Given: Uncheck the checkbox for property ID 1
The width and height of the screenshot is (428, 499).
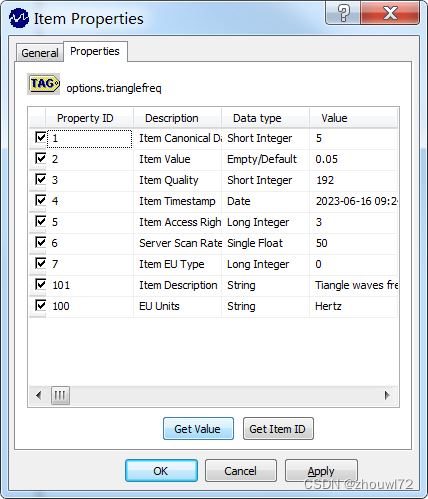Looking at the screenshot, I should [x=41, y=137].
